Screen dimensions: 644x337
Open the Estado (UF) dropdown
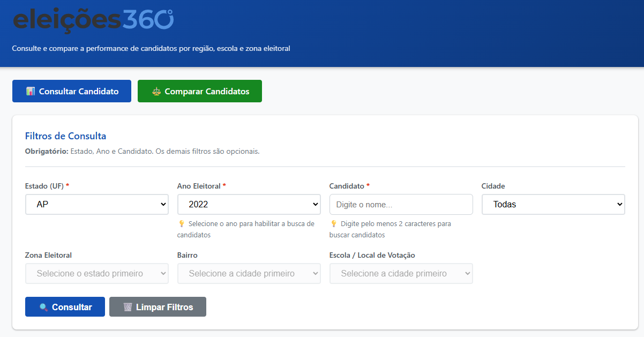tap(96, 204)
